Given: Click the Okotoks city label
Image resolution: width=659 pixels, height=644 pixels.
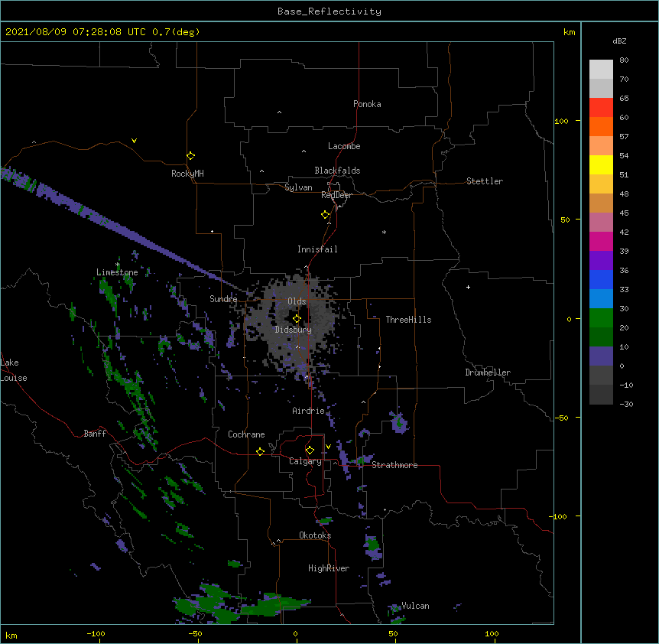Looking at the screenshot, I should click(x=315, y=535).
